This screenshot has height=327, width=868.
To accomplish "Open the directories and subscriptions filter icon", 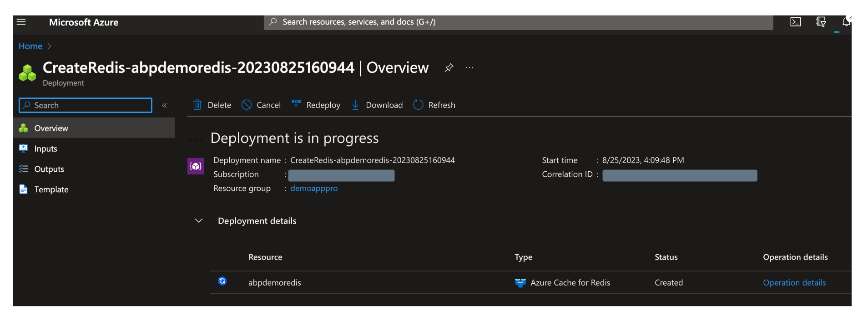I will pos(821,22).
